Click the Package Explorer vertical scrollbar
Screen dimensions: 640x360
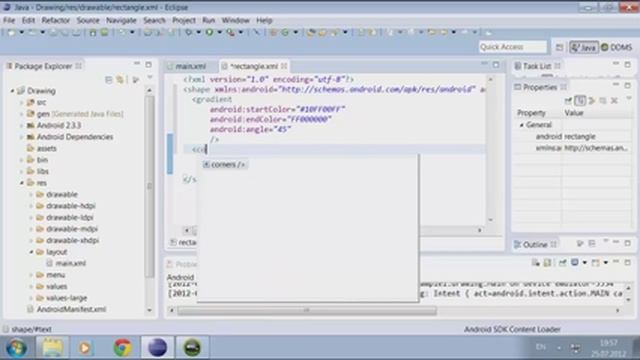tap(150, 188)
